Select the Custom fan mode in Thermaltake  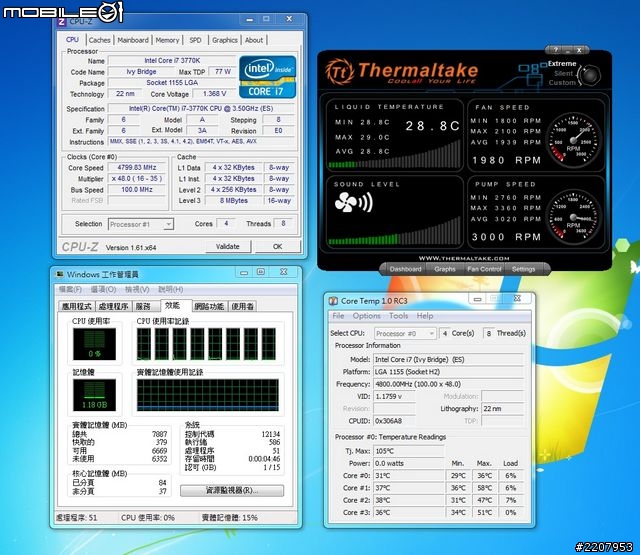click(x=562, y=82)
